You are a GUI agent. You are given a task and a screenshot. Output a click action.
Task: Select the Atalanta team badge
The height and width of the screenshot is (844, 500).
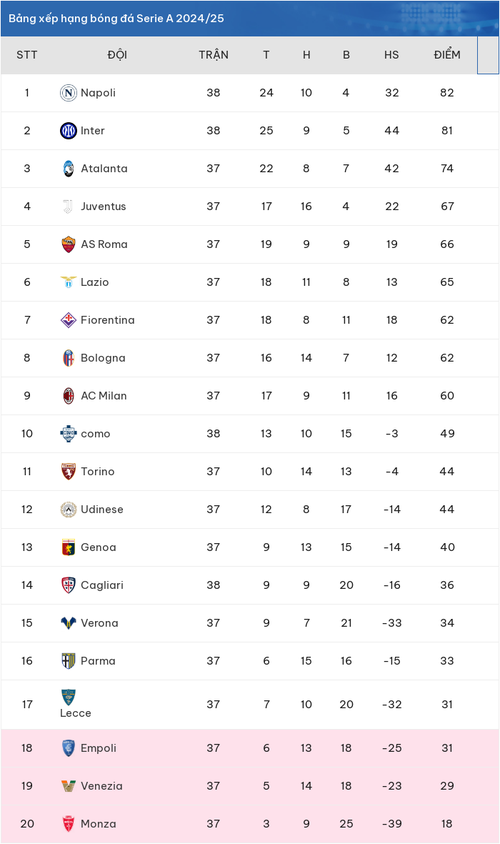(x=68, y=168)
